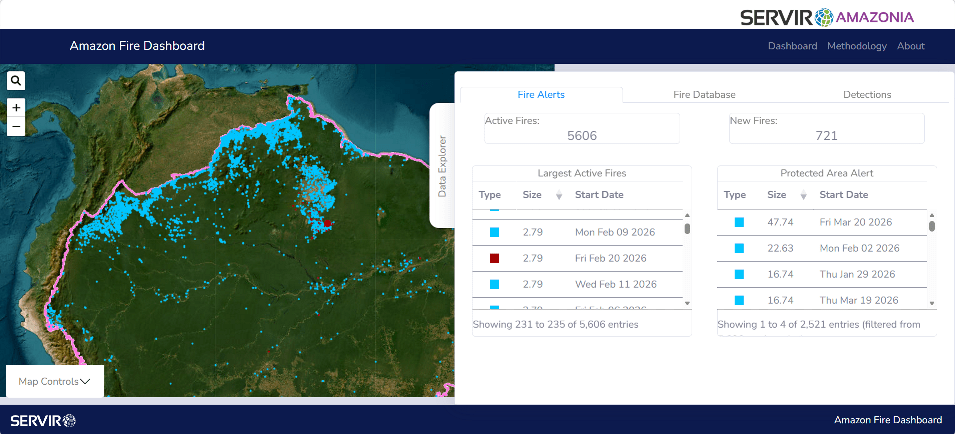The image size is (955, 434).
Task: Click the SERVIR Amazonia logo at top
Action: click(x=826, y=16)
